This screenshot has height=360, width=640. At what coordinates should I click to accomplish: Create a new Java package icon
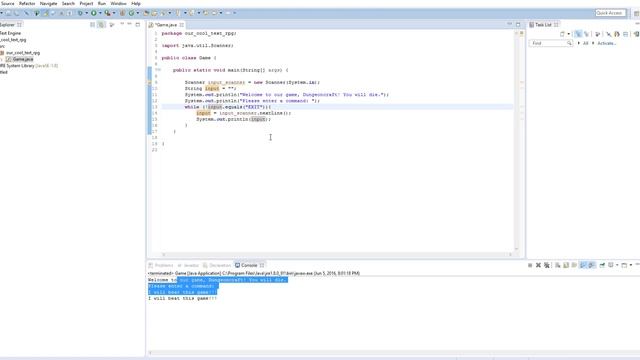point(122,13)
